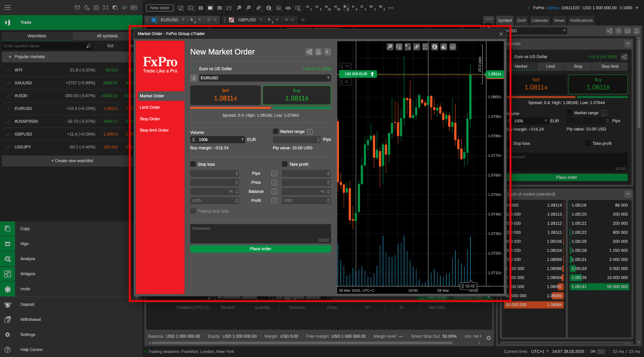Click Create new watchlist
644x357 pixels.
pos(72,161)
